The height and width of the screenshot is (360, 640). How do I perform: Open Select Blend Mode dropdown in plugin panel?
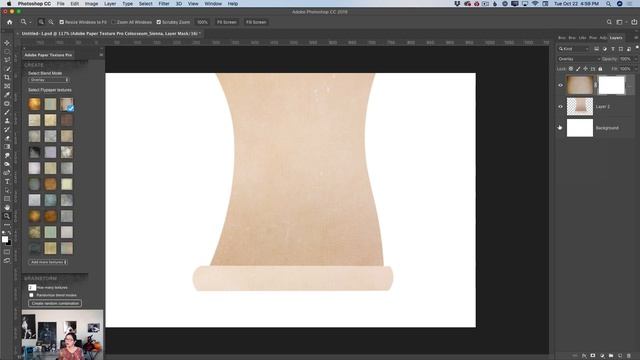[49, 80]
